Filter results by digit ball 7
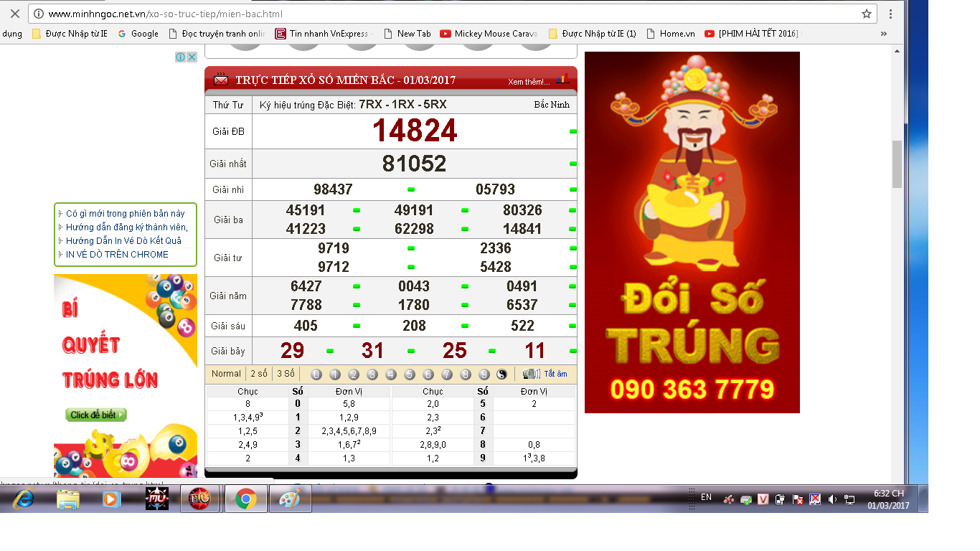 tap(447, 375)
